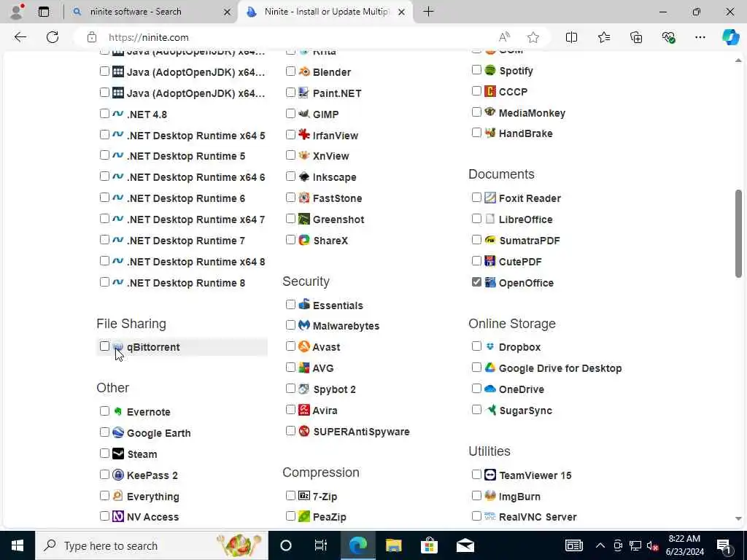Screen dimensions: 747x560
Task: Open Copilot sidebar icon in Edge
Action: (x=729, y=37)
